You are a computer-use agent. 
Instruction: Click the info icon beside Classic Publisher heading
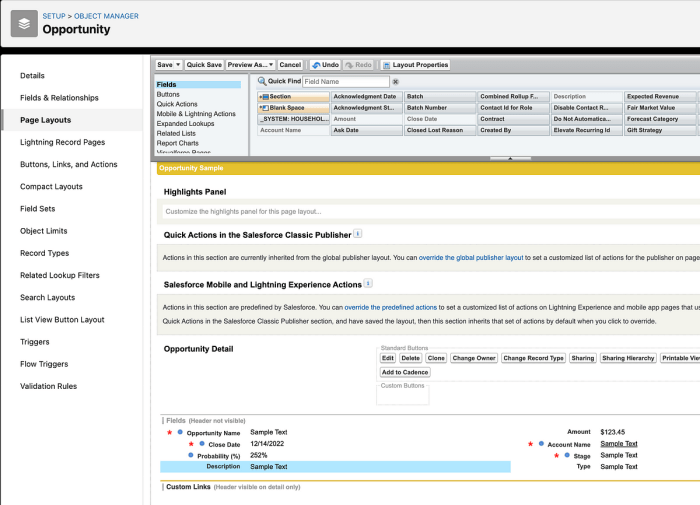pos(358,234)
